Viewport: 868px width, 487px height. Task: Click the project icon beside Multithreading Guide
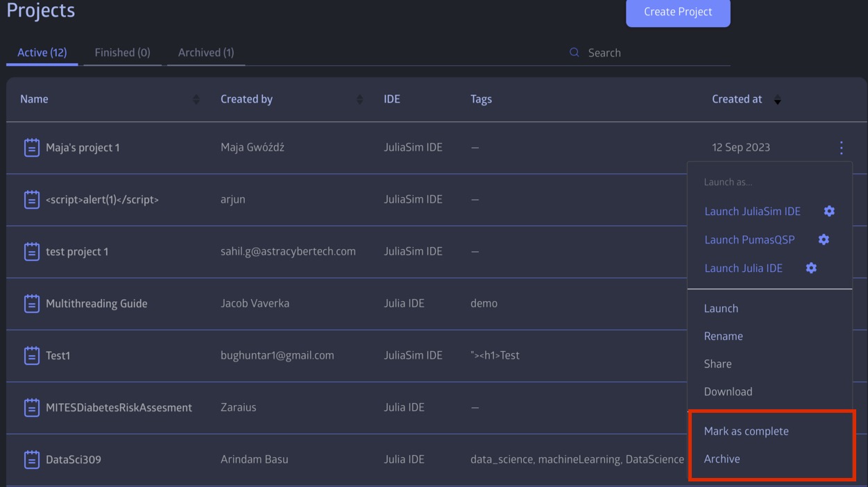32,304
